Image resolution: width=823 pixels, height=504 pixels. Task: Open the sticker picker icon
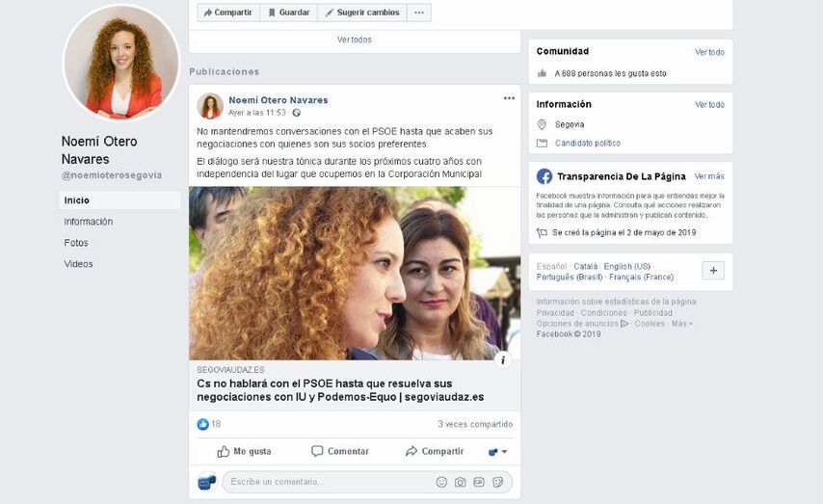497,482
